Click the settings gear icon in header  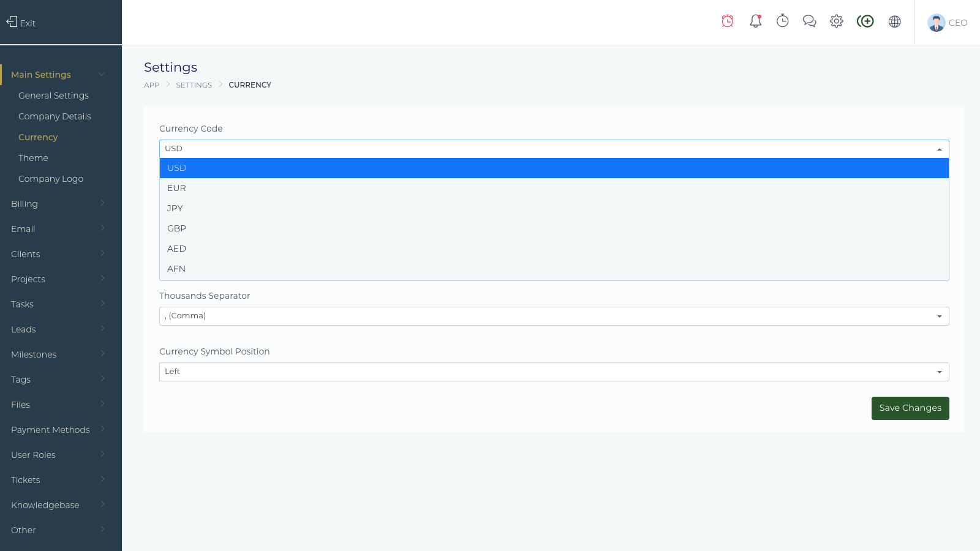(836, 21)
